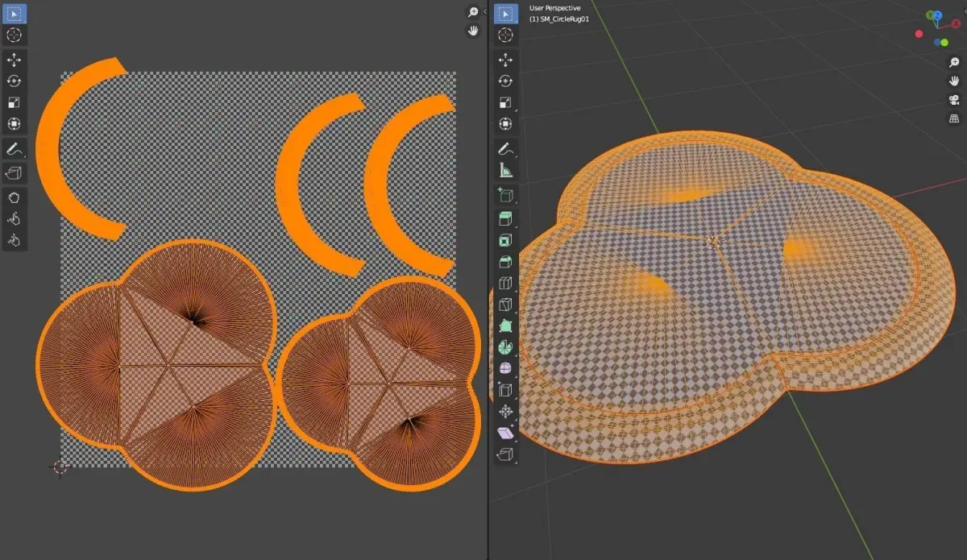Image resolution: width=967 pixels, height=560 pixels.
Task: Select the Spin tool
Action: tap(505, 347)
